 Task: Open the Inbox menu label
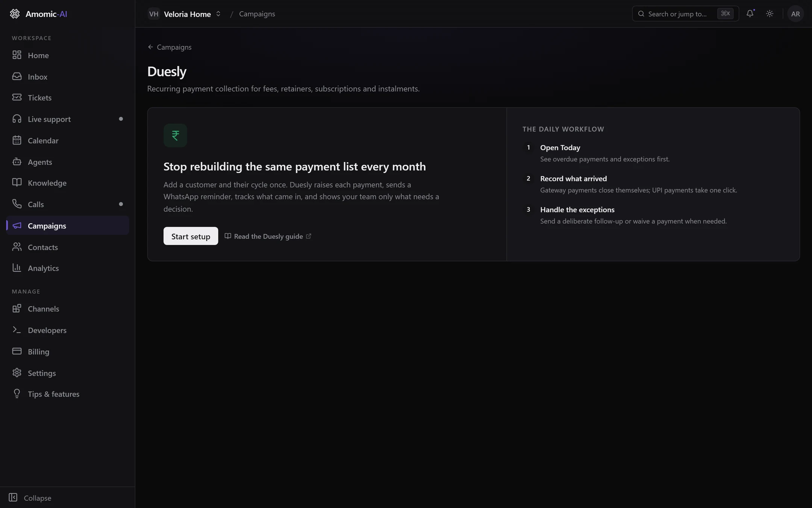coord(38,77)
